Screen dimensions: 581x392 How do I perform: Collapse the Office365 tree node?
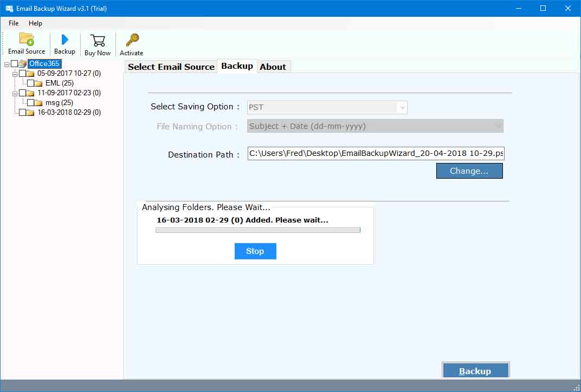(x=7, y=64)
